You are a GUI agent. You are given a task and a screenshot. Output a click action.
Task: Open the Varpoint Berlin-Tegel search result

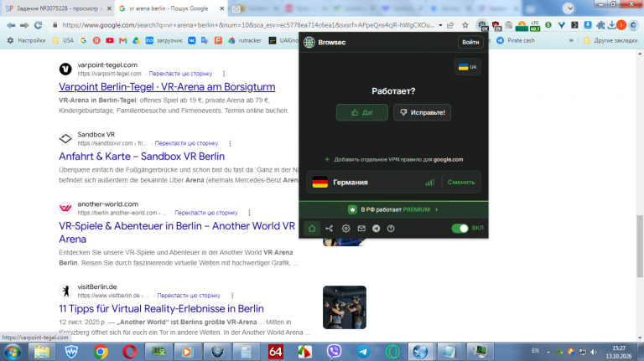point(167,87)
